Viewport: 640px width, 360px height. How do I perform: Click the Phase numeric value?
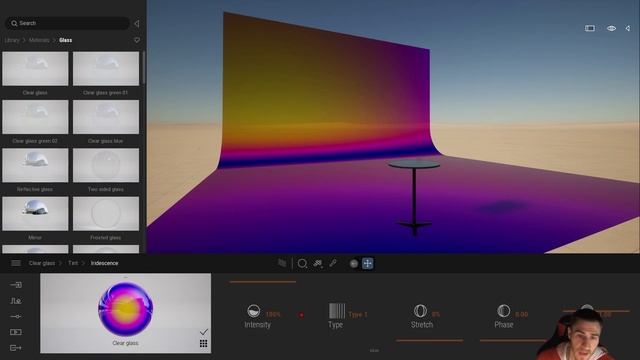click(522, 314)
